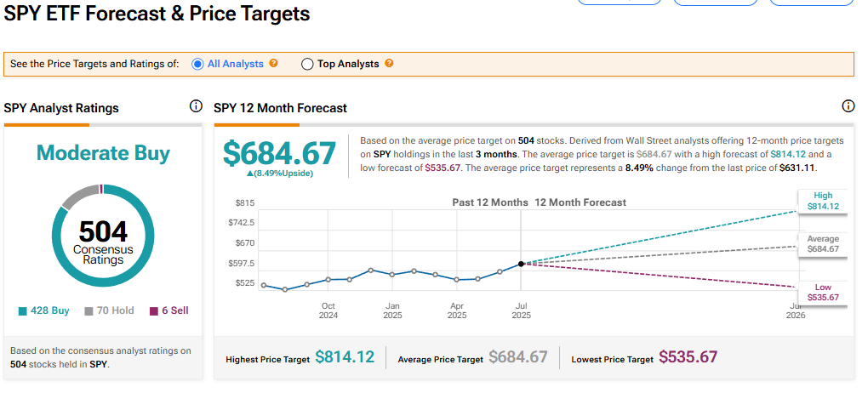Select the All Analysts radio button
Image resolution: width=868 pixels, height=393 pixels.
(x=197, y=64)
